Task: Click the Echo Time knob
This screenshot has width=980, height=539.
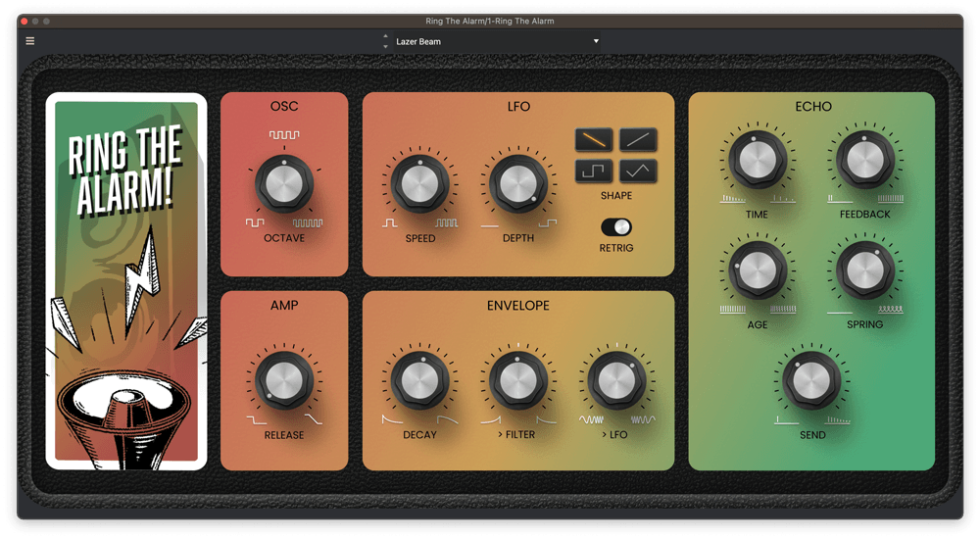Action: click(757, 161)
